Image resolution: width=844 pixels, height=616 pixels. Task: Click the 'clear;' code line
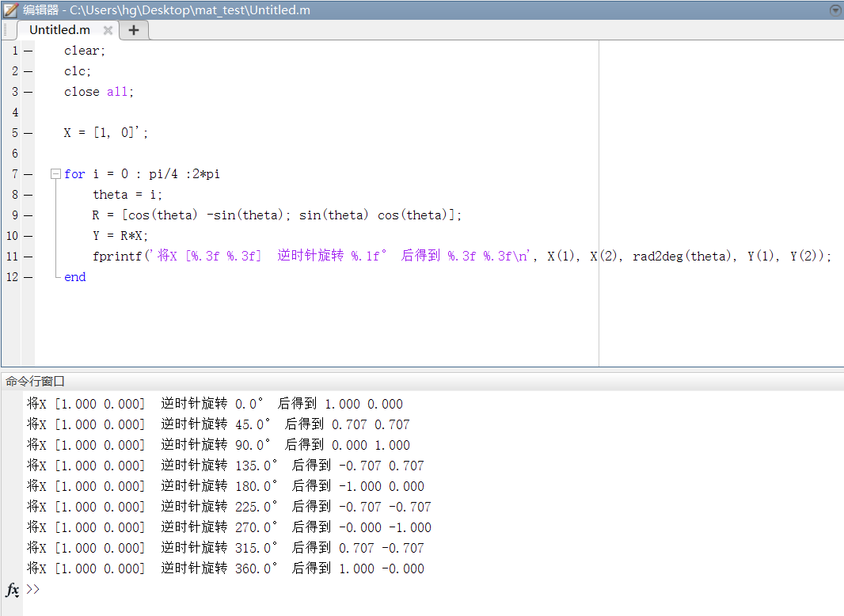(85, 51)
